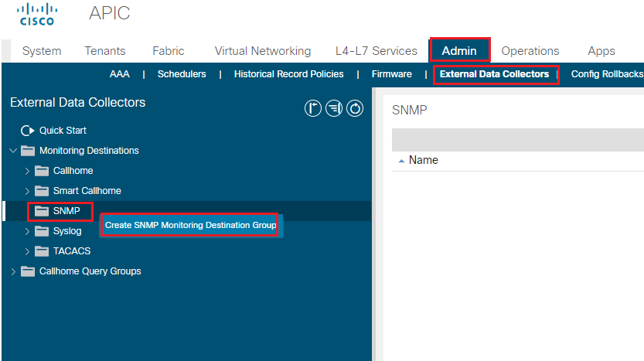Click the APIC title text
The width and height of the screenshot is (644, 361).
109,13
